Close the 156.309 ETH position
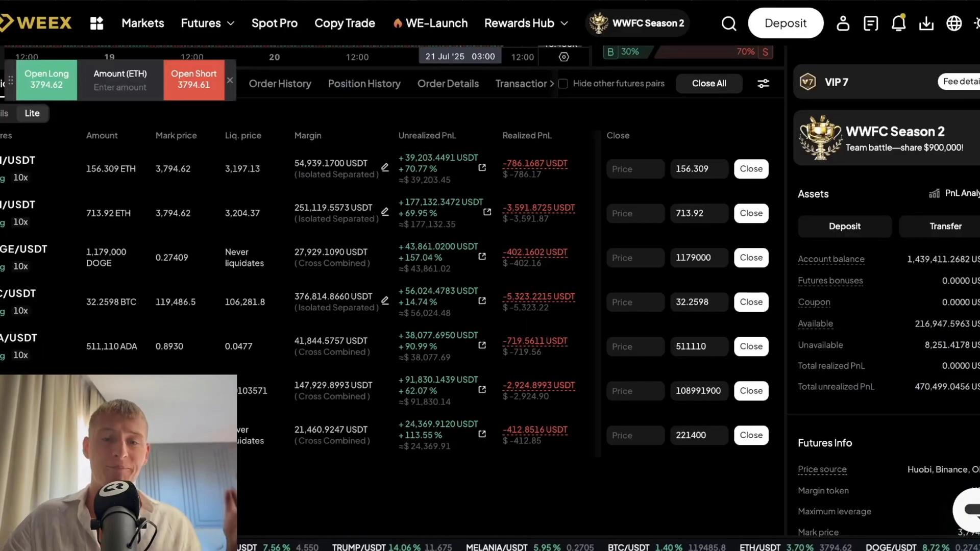The image size is (980, 551). (751, 169)
